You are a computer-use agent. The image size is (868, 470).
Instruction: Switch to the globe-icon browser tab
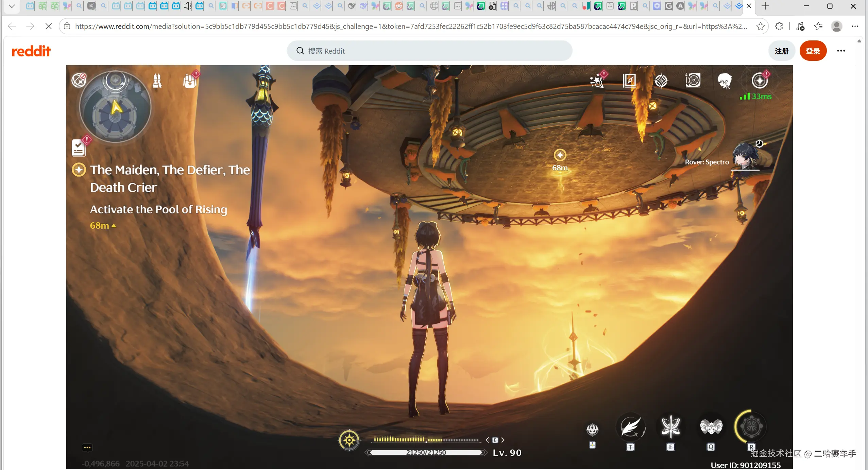pyautogui.click(x=433, y=6)
